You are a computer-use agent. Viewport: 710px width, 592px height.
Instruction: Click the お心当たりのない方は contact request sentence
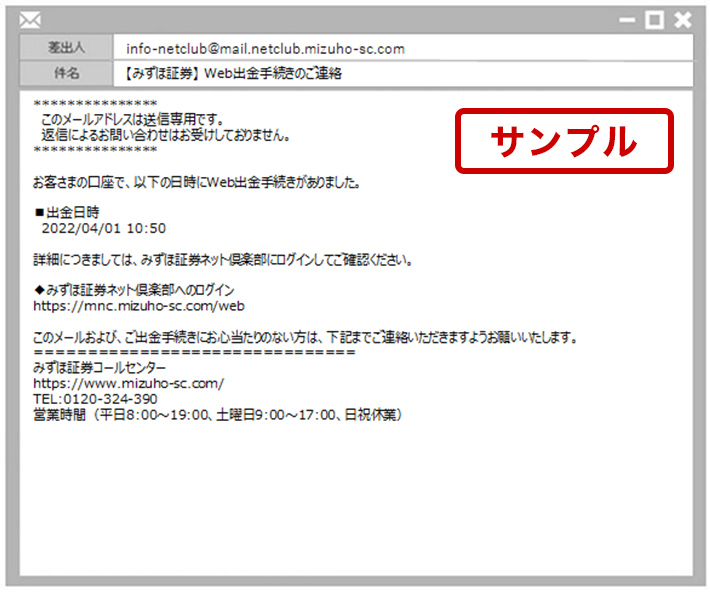[x=306, y=337]
